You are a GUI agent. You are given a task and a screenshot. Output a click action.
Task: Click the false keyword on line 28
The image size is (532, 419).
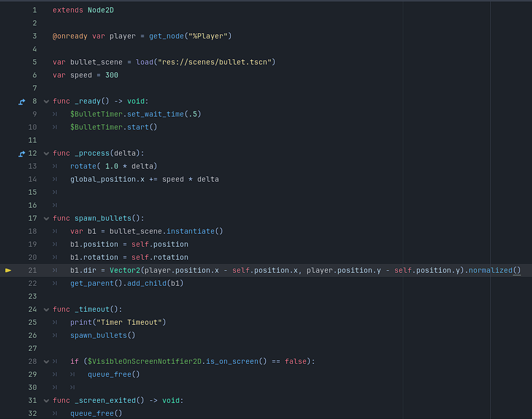point(295,361)
